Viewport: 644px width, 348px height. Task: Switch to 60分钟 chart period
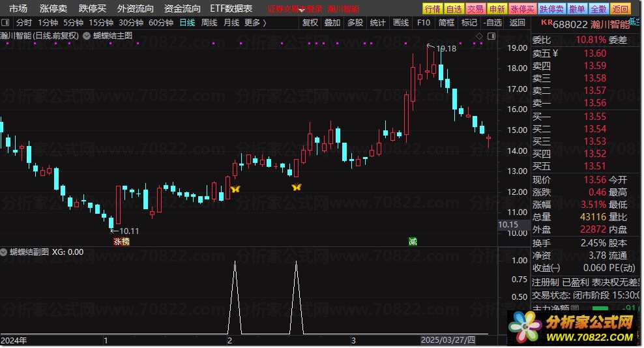(x=161, y=23)
